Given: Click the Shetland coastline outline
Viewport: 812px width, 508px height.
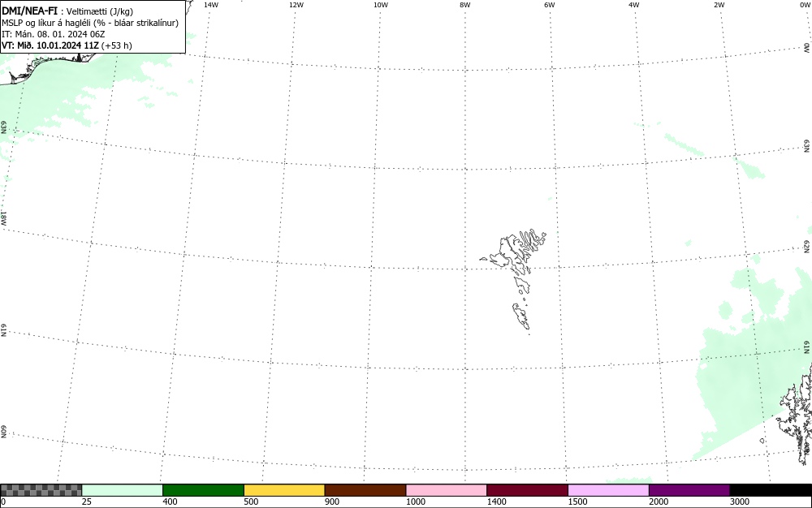Looking at the screenshot, I should tap(795, 414).
